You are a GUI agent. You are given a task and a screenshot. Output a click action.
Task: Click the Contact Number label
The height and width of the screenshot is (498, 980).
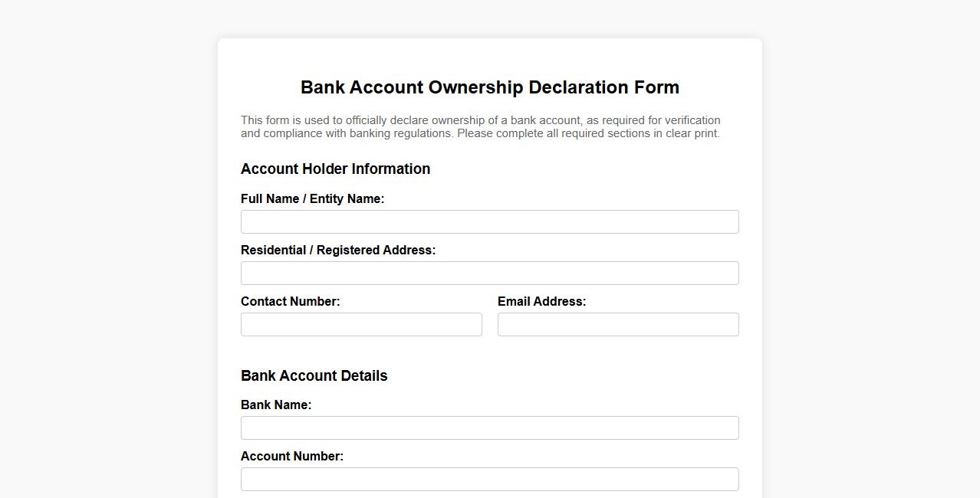pyautogui.click(x=290, y=301)
